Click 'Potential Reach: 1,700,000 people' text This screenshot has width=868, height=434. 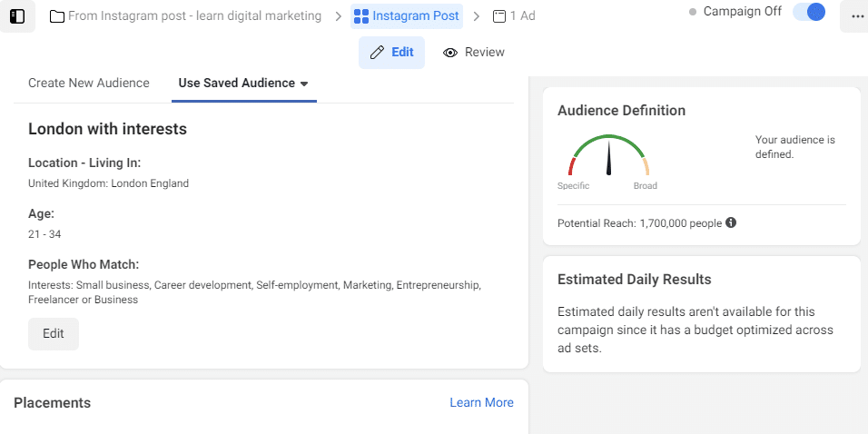pos(639,223)
